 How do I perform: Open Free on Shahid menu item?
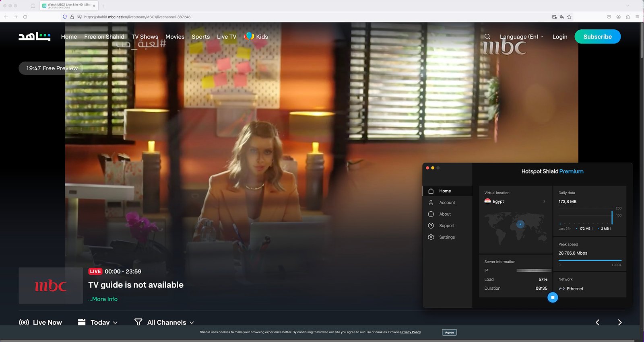(104, 37)
